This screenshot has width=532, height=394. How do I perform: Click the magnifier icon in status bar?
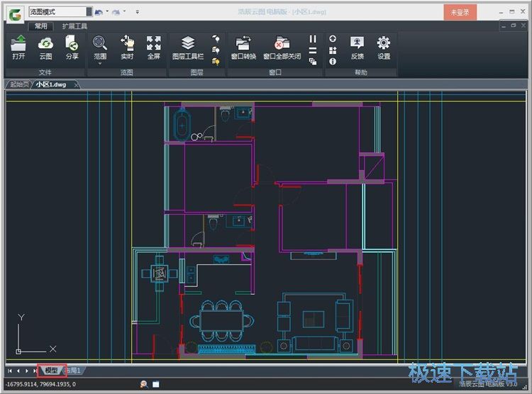(143, 384)
